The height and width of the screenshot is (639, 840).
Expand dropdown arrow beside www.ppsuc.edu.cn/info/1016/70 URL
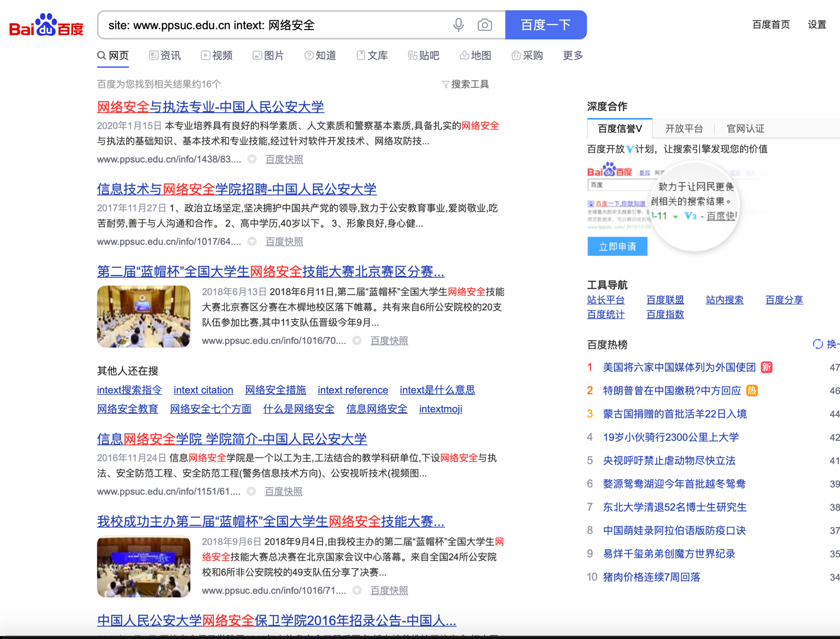[357, 340]
